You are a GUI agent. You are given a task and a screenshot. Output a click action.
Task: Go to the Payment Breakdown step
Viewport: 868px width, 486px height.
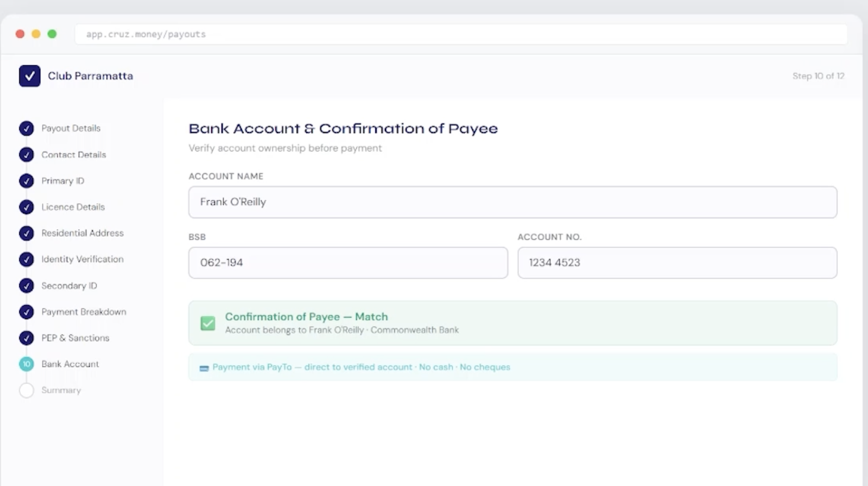coord(84,311)
